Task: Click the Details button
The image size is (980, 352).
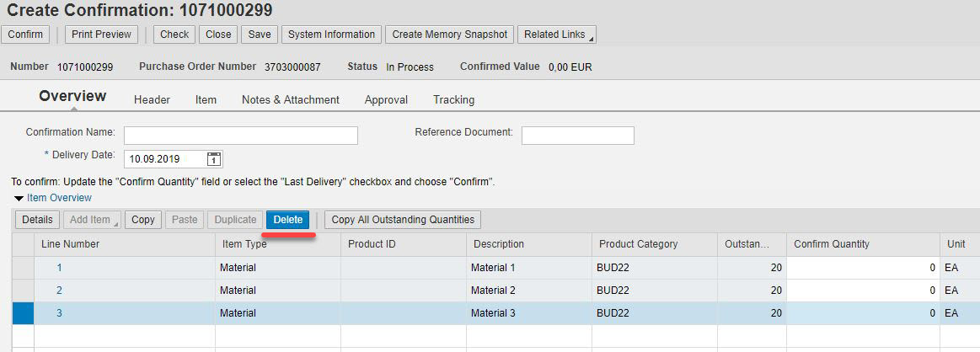Action: (x=38, y=220)
